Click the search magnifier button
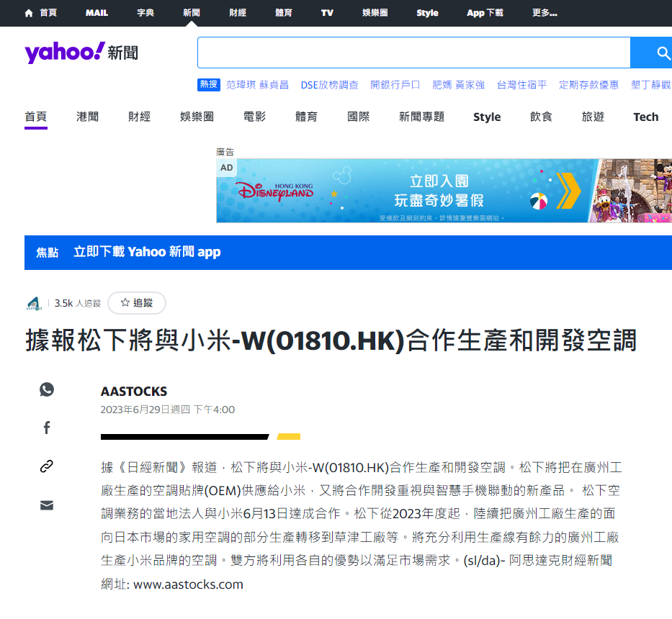The image size is (672, 619). tap(651, 53)
